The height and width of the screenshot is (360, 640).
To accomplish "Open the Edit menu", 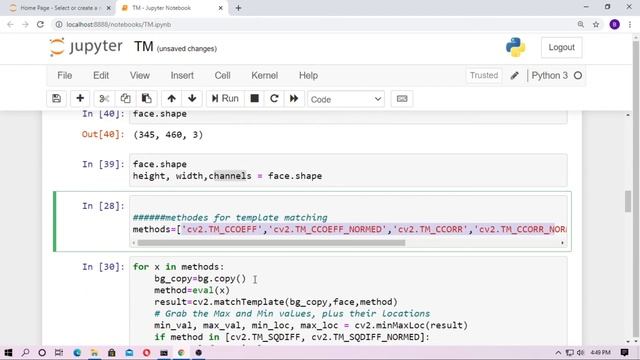I will (x=101, y=76).
